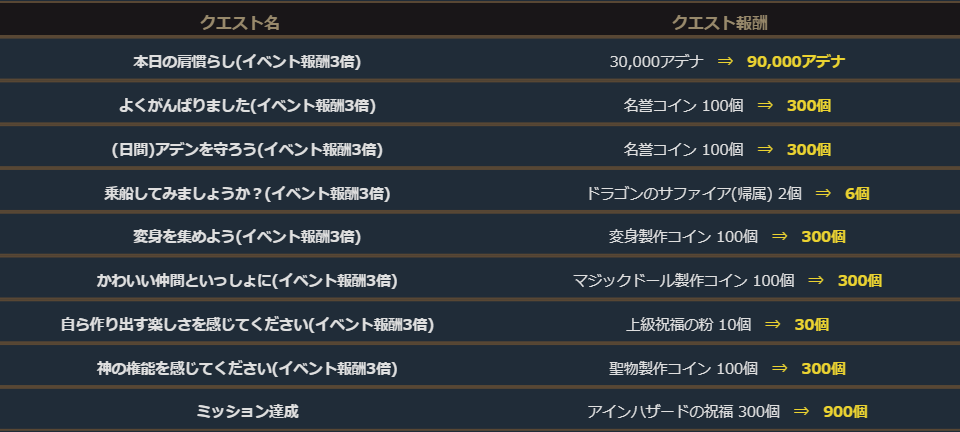Click the 上級祝福の粉 10個 reward
Screen dimensions: 960x432
click(688, 324)
